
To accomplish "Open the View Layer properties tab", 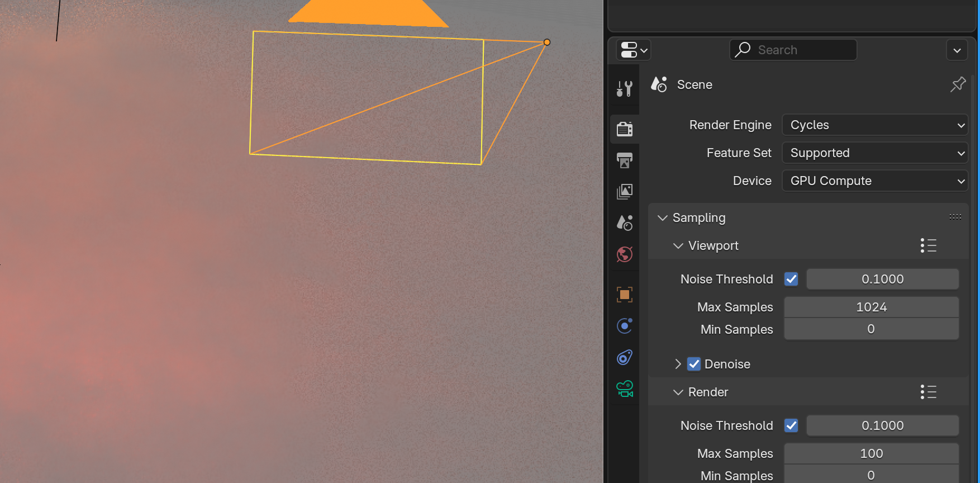I will [x=625, y=192].
